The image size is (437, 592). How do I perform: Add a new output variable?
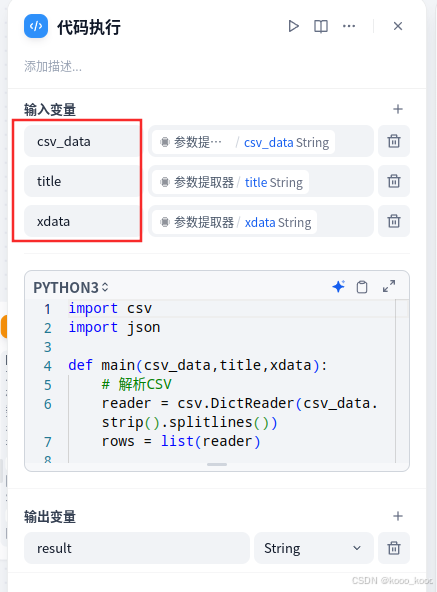[x=398, y=516]
